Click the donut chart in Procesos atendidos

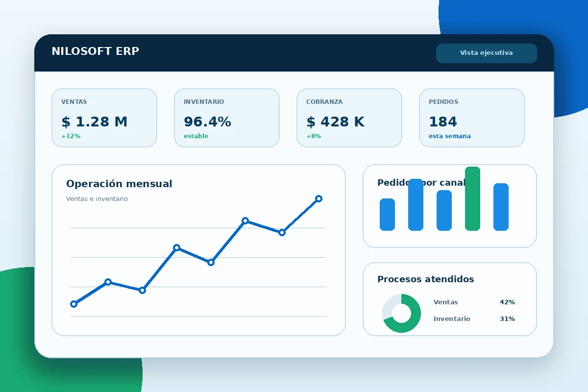coord(401,313)
